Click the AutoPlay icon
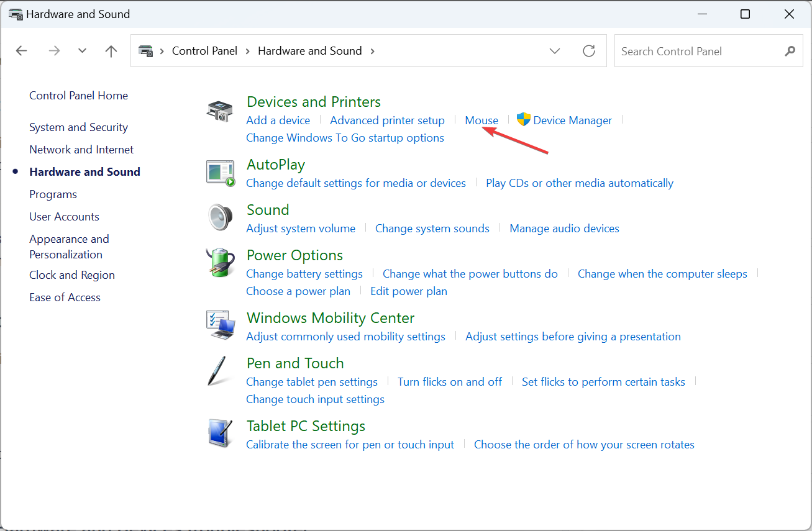Screen dimensions: 812x531 (220, 172)
